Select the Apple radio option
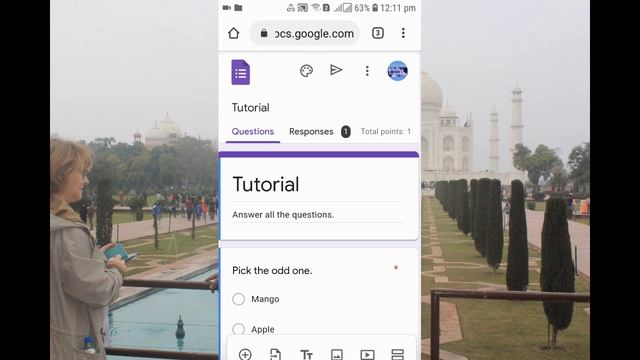 pos(238,329)
